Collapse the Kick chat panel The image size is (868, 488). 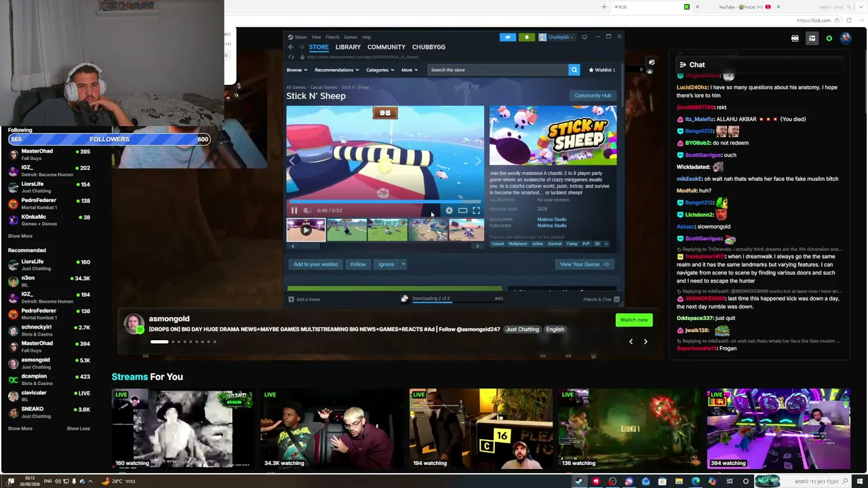click(x=682, y=65)
